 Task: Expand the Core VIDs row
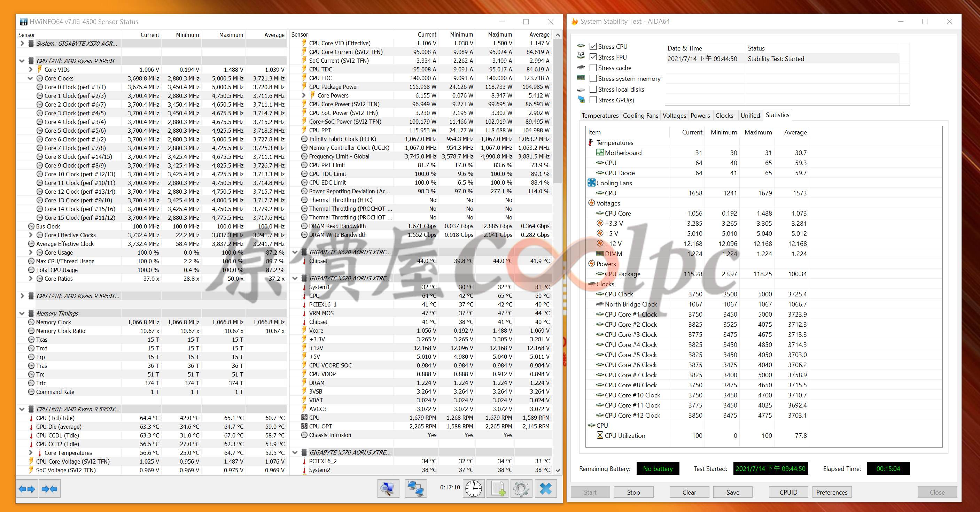coord(30,70)
